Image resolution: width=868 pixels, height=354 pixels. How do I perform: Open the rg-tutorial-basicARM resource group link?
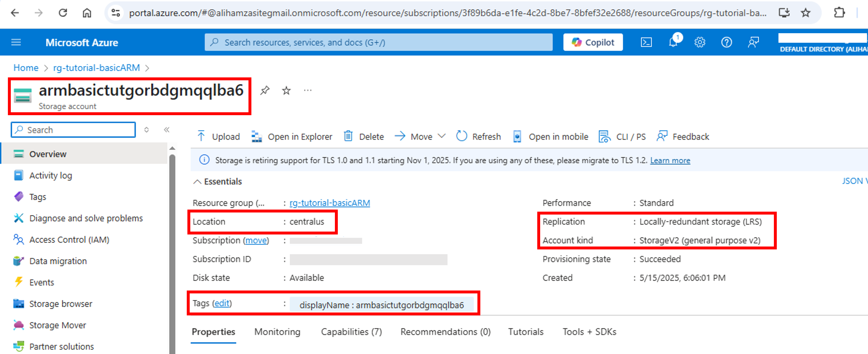329,203
